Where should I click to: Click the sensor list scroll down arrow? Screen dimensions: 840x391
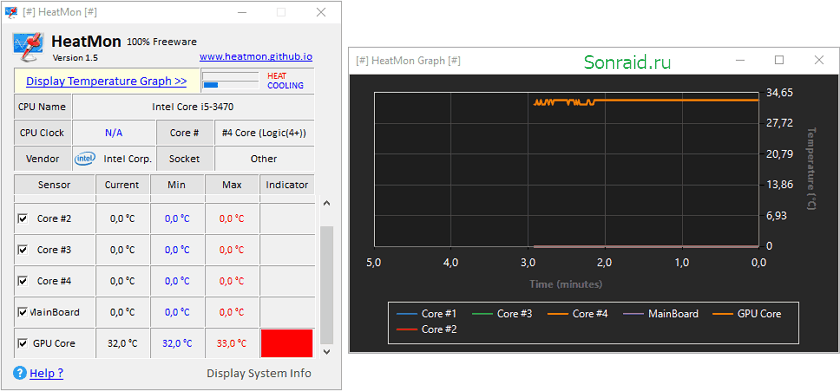coord(327,351)
